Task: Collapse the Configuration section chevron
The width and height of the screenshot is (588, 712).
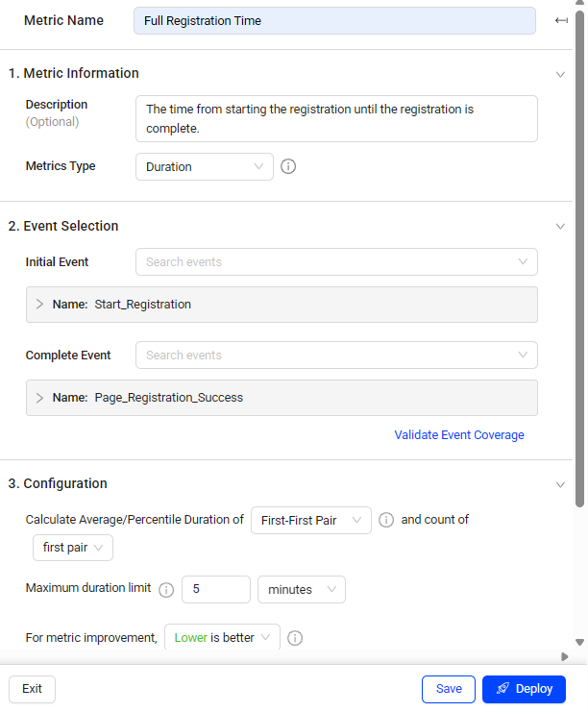Action: point(561,484)
